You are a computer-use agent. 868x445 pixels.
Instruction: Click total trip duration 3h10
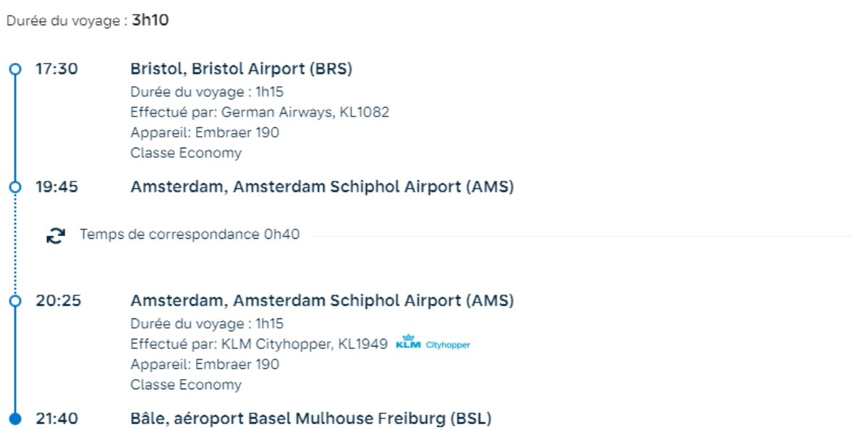coord(150,20)
